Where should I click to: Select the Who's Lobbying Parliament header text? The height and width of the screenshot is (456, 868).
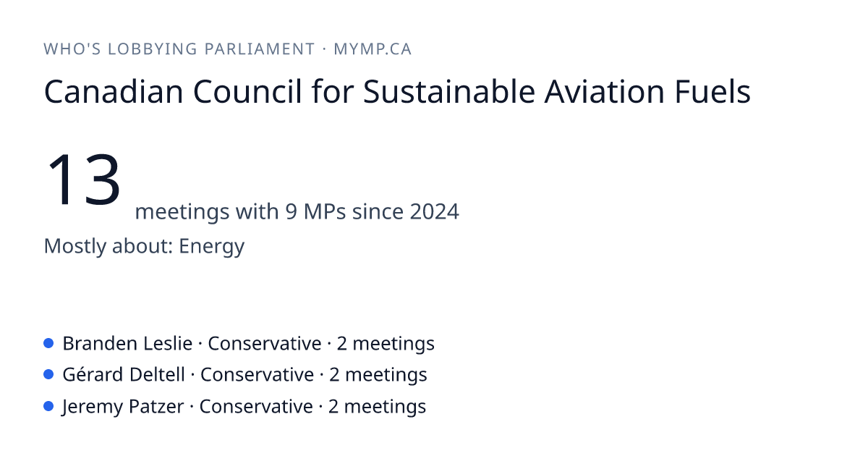pyautogui.click(x=179, y=49)
